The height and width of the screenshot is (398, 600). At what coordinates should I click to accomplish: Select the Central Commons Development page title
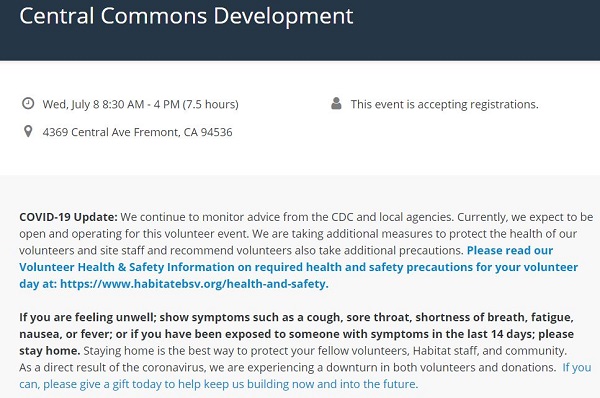pyautogui.click(x=186, y=16)
